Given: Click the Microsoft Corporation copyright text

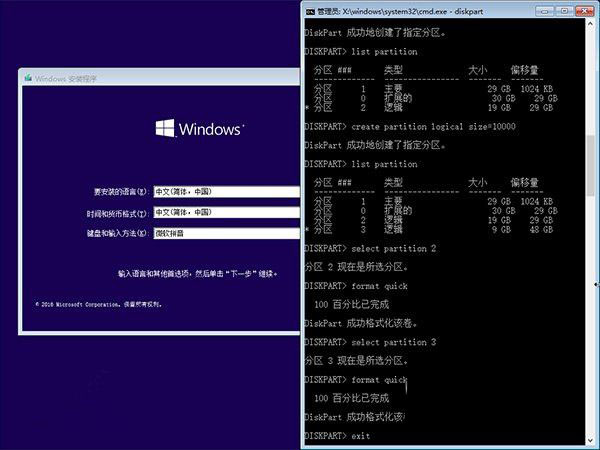Looking at the screenshot, I should [98, 305].
